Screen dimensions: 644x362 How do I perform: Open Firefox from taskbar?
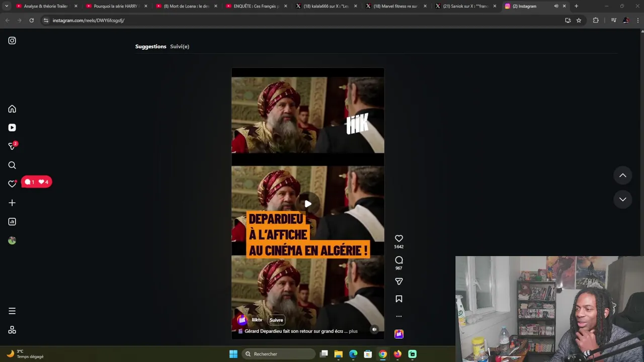[x=397, y=354]
